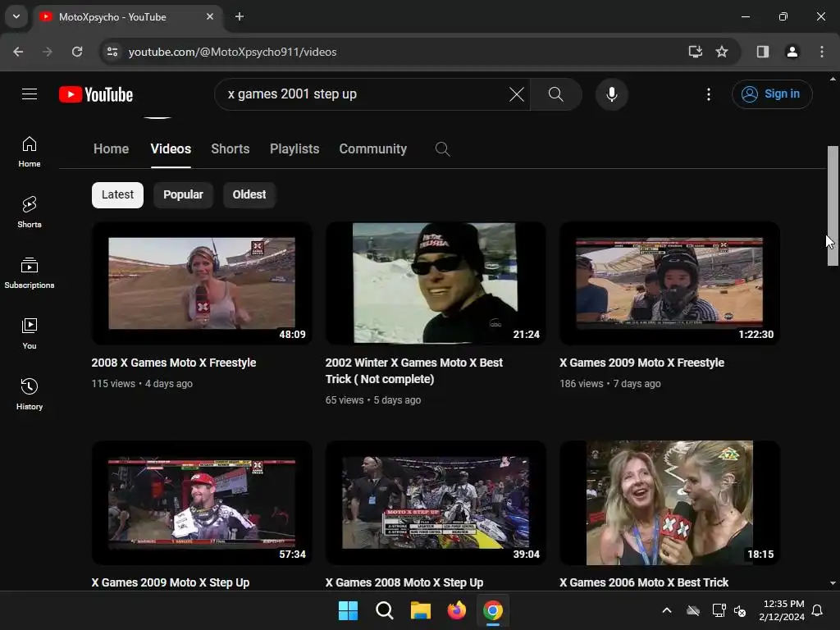This screenshot has height=630, width=840.
Task: Click title 'X Games 2006 Moto X Best Trick'
Action: pyautogui.click(x=644, y=582)
